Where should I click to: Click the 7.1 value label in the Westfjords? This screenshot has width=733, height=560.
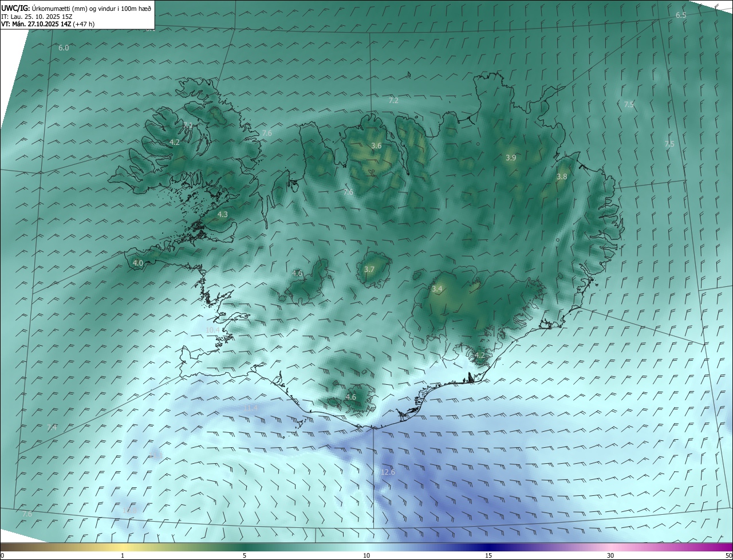[187, 125]
